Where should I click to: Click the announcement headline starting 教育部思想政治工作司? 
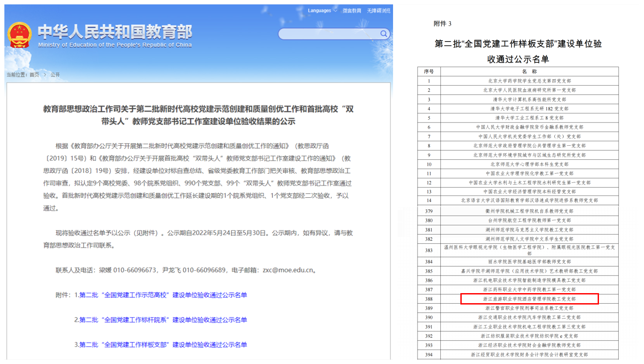(198, 115)
